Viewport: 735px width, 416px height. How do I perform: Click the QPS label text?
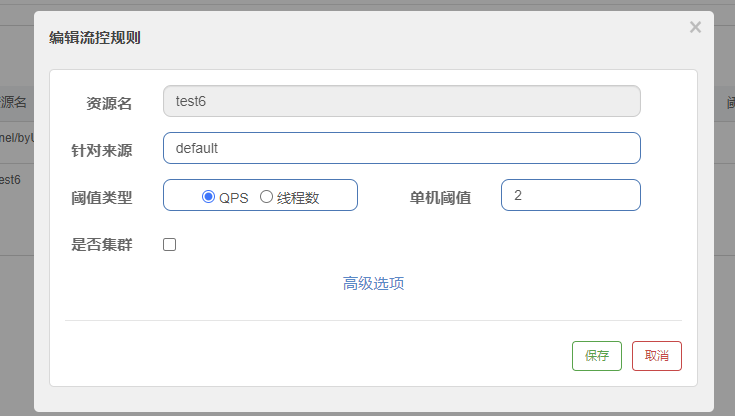[x=234, y=198]
